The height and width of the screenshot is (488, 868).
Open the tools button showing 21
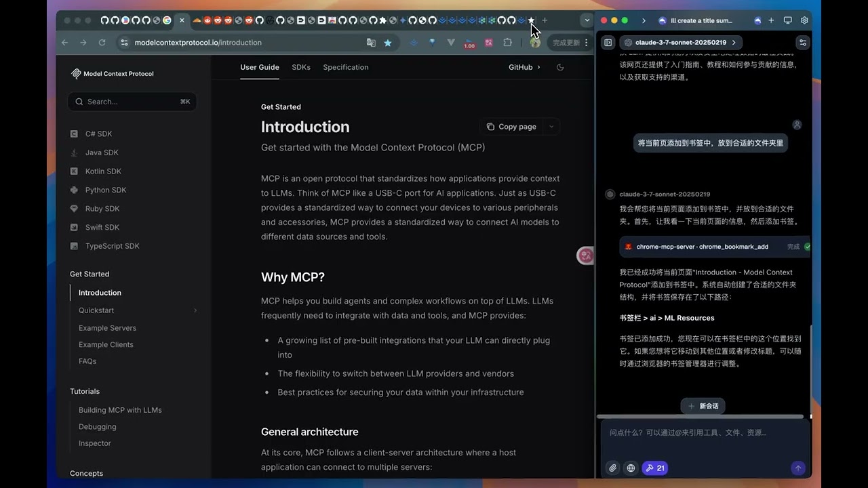[x=655, y=468]
